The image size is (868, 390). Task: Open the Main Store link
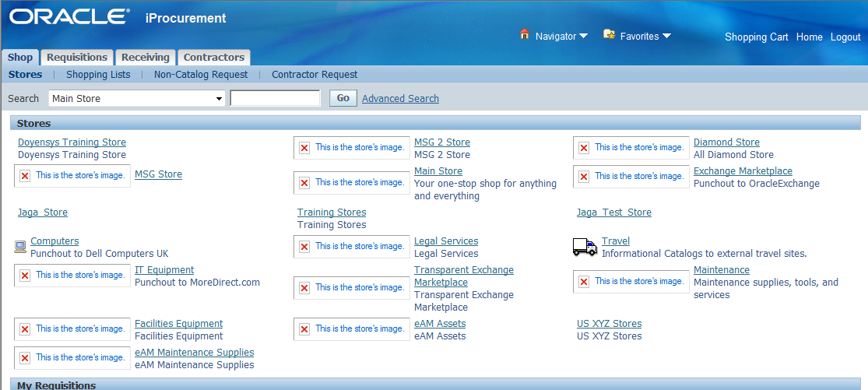point(438,171)
